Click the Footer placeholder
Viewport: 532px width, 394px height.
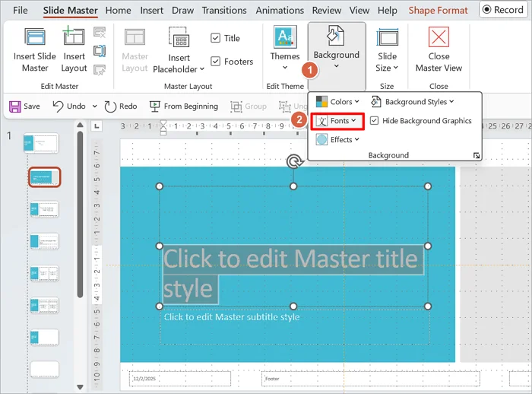371,379
